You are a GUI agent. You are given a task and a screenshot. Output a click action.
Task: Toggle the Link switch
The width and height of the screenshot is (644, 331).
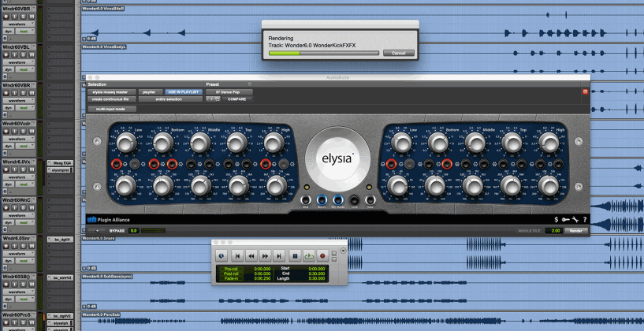(354, 200)
